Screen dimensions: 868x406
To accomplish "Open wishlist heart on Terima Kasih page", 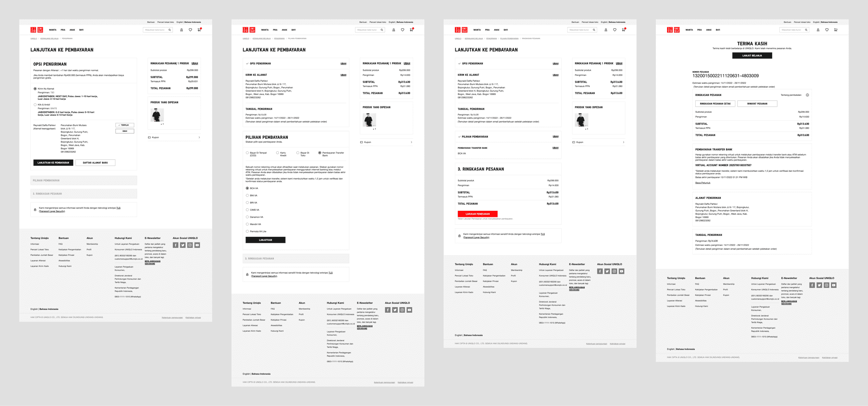I will [827, 30].
